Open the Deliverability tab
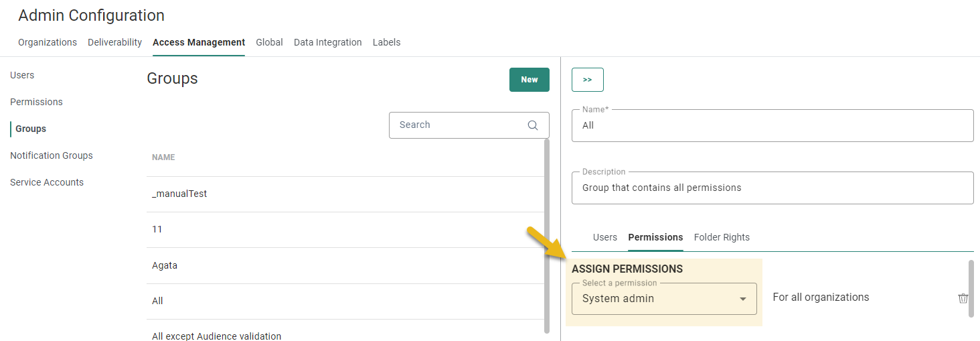 (114, 42)
